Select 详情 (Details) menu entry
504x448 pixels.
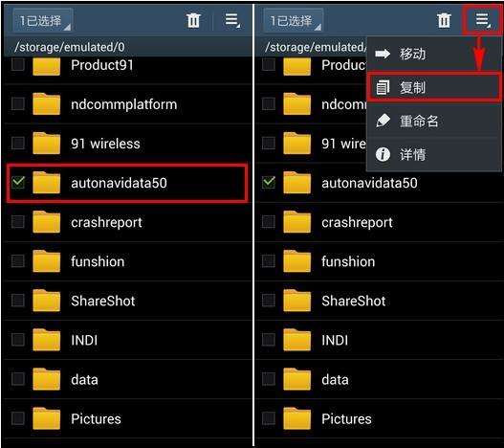pos(434,154)
